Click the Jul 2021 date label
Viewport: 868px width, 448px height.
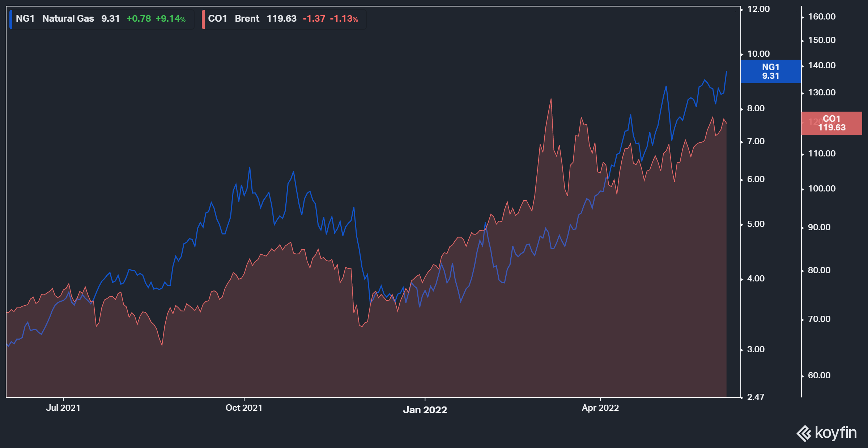click(x=63, y=408)
